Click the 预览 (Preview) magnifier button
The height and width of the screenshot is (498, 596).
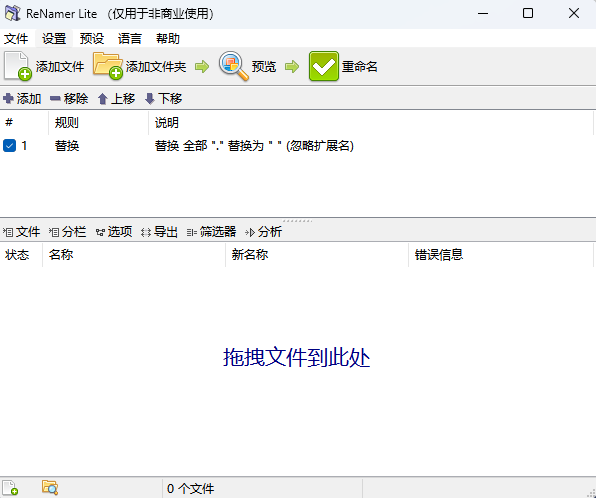coord(247,67)
